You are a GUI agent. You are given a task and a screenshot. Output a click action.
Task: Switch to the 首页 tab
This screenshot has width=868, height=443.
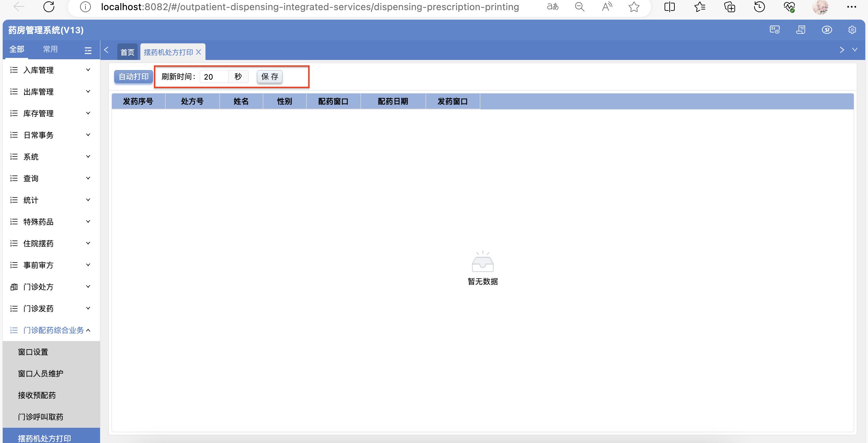click(x=127, y=52)
